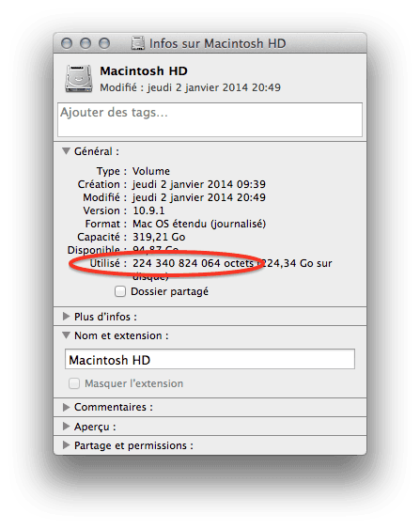Click the Ajouter des tags field
Screen dimensions: 420x529
tap(210, 119)
